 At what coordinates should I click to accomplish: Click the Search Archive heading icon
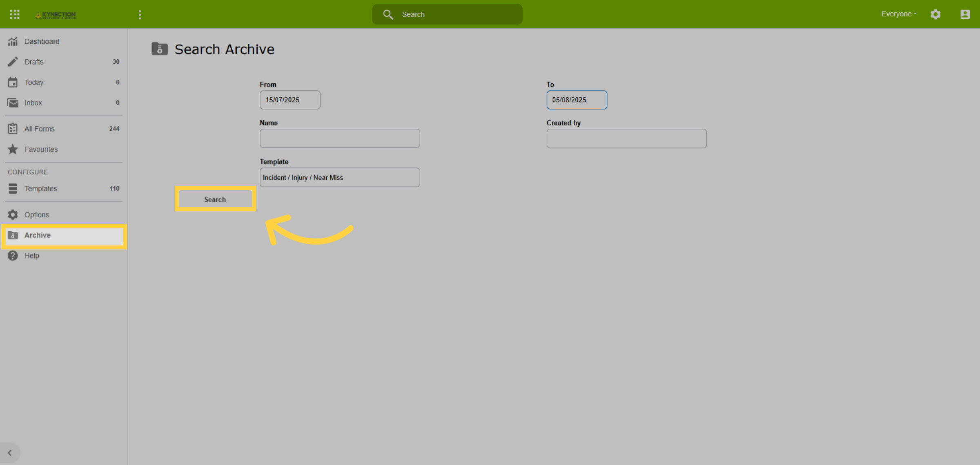tap(160, 49)
